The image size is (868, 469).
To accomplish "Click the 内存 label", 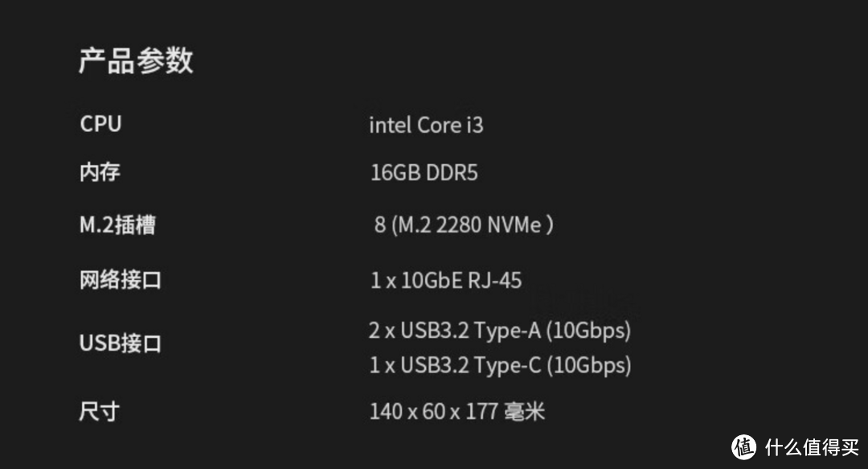I will 100,172.
